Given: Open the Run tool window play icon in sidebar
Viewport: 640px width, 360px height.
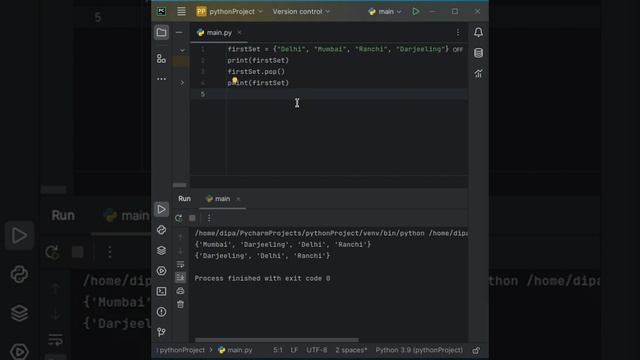Looking at the screenshot, I should (x=161, y=209).
